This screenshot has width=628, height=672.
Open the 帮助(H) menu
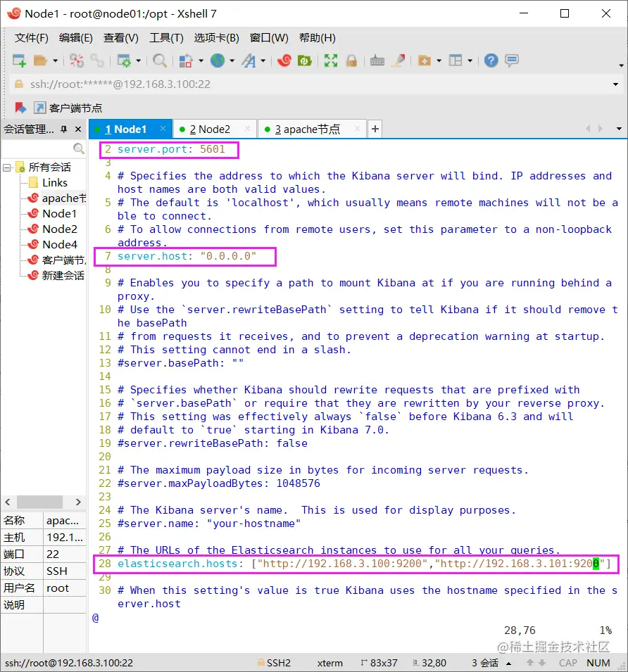click(318, 38)
